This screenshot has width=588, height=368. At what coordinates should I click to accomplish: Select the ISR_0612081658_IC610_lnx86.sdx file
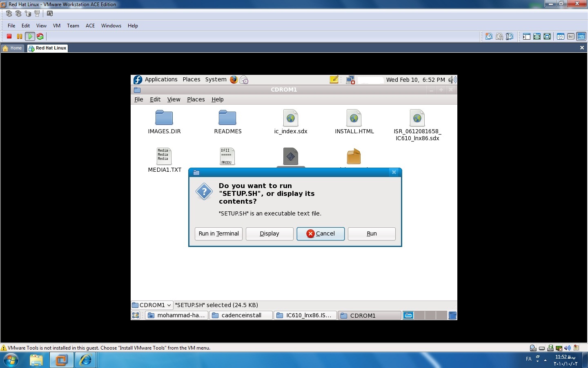tap(417, 126)
